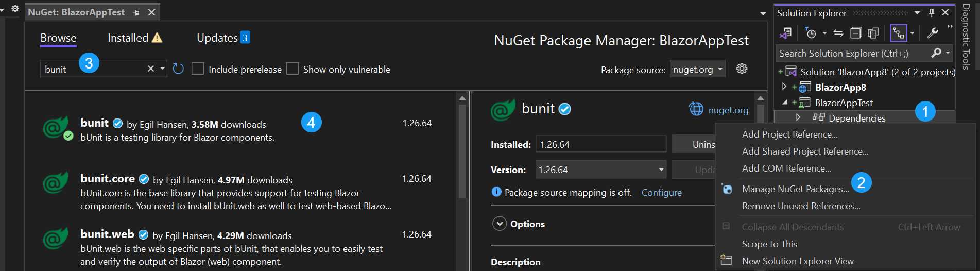The width and height of the screenshot is (980, 271).
Task: Click the search magnifier in Solution Explorer
Action: pos(936,53)
